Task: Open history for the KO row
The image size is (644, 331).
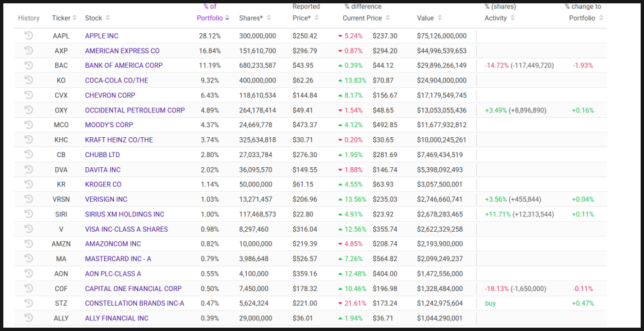Action: coord(29,80)
